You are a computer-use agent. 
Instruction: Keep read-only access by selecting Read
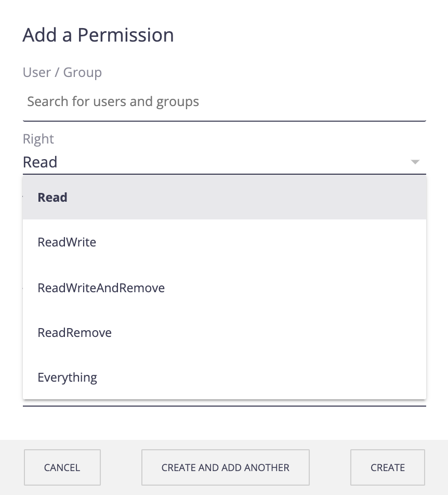(x=225, y=197)
